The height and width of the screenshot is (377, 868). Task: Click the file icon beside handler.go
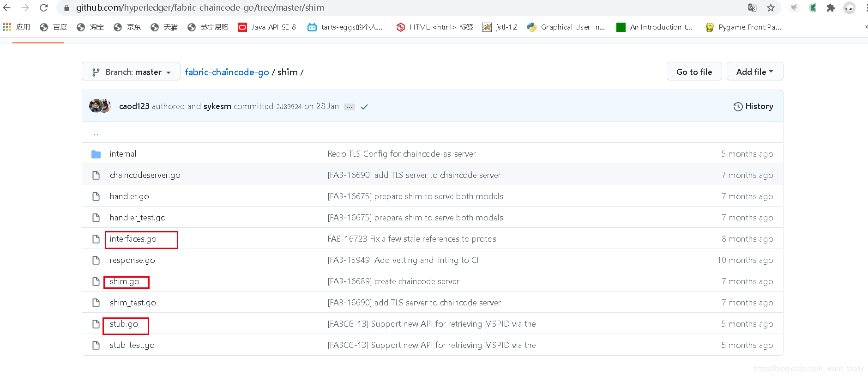click(x=96, y=196)
